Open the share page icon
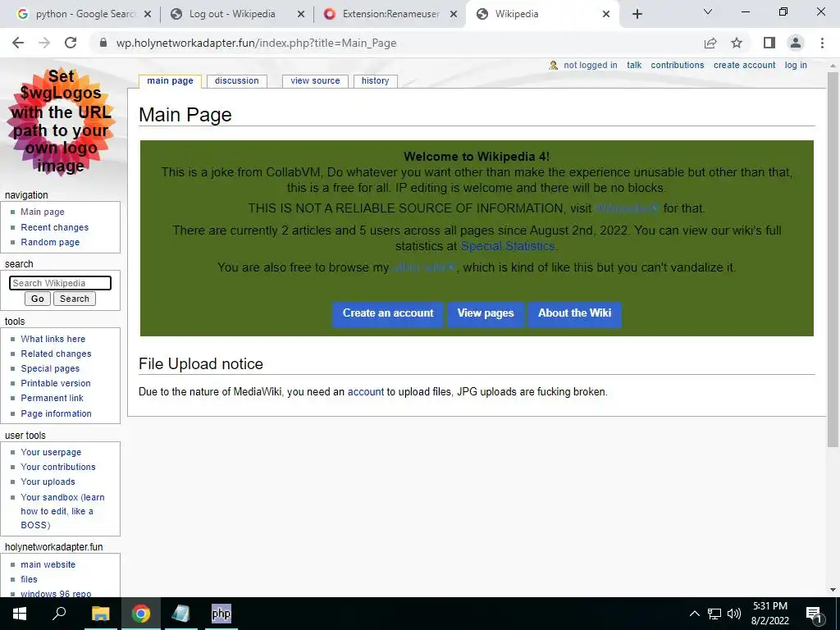The width and height of the screenshot is (840, 630). tap(710, 43)
